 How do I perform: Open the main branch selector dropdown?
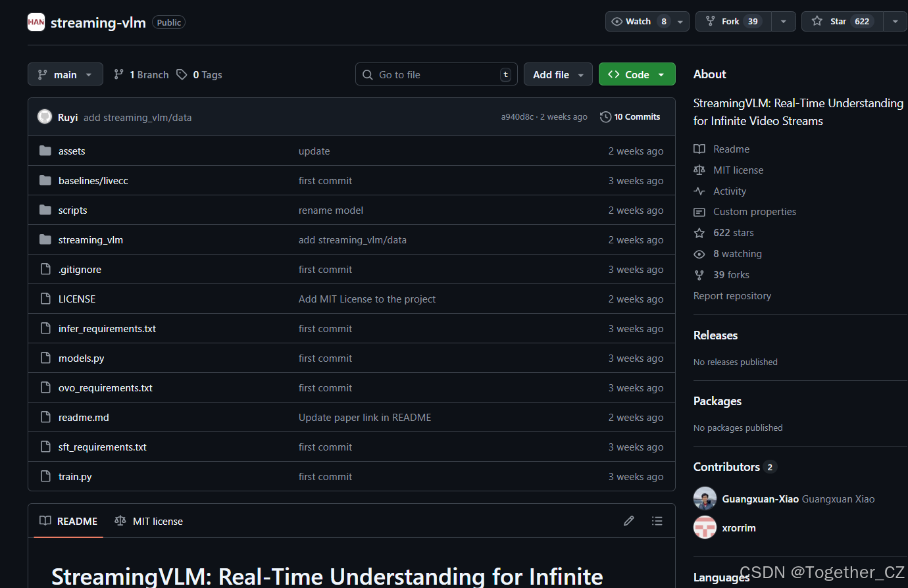pyautogui.click(x=65, y=74)
